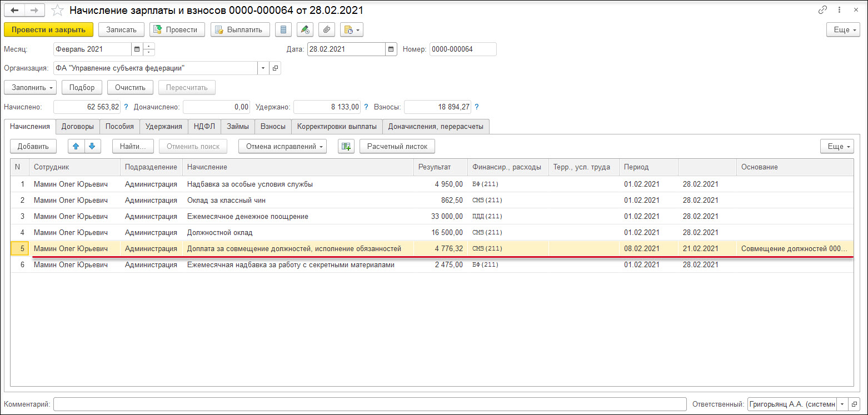This screenshot has height=415, width=868.
Task: Open the Ответственный user card icon
Action: coord(854,404)
